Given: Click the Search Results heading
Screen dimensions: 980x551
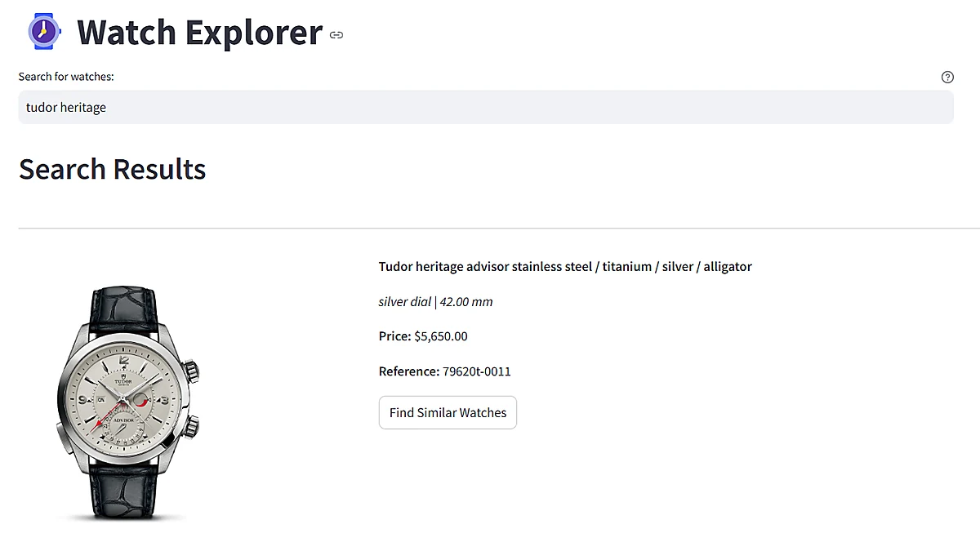Looking at the screenshot, I should pyautogui.click(x=112, y=169).
